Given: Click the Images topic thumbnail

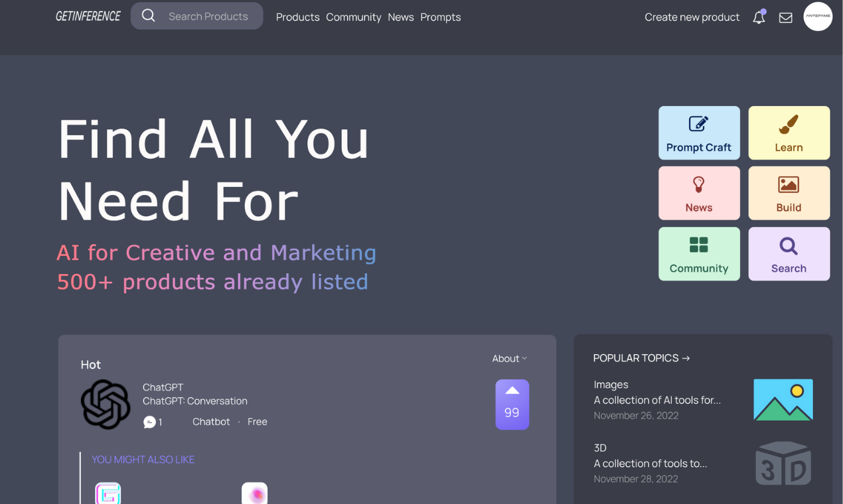Looking at the screenshot, I should (x=783, y=399).
